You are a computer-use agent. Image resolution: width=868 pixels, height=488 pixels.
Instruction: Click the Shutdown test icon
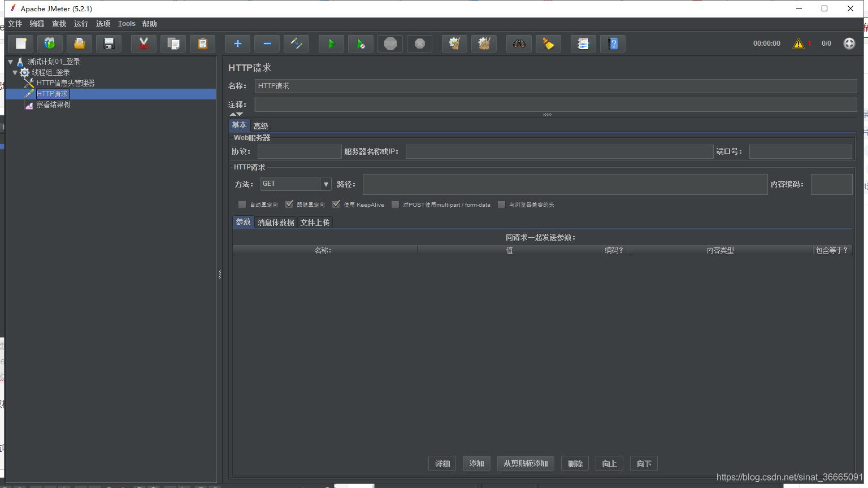coord(420,43)
